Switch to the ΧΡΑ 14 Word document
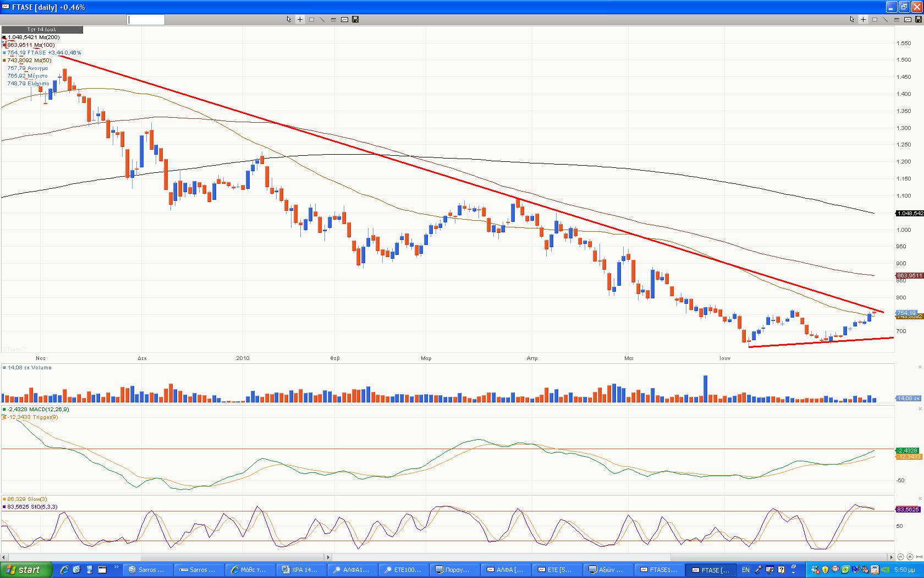Image resolution: width=924 pixels, height=578 pixels. tap(301, 570)
